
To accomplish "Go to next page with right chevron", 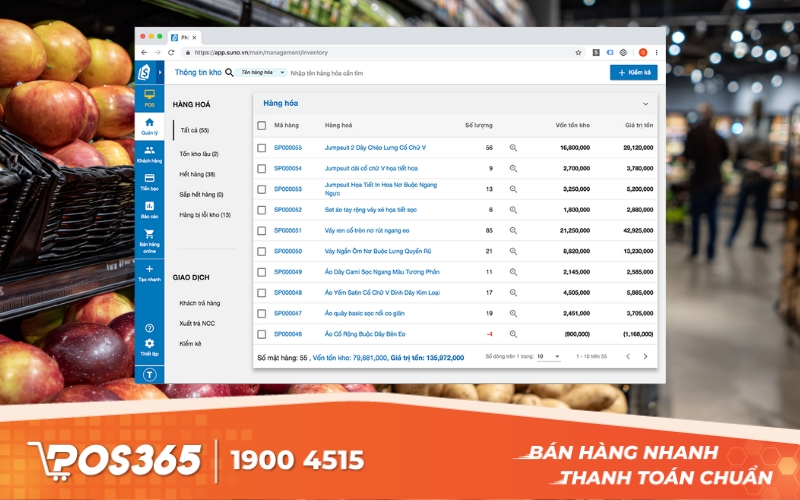I will pyautogui.click(x=645, y=356).
